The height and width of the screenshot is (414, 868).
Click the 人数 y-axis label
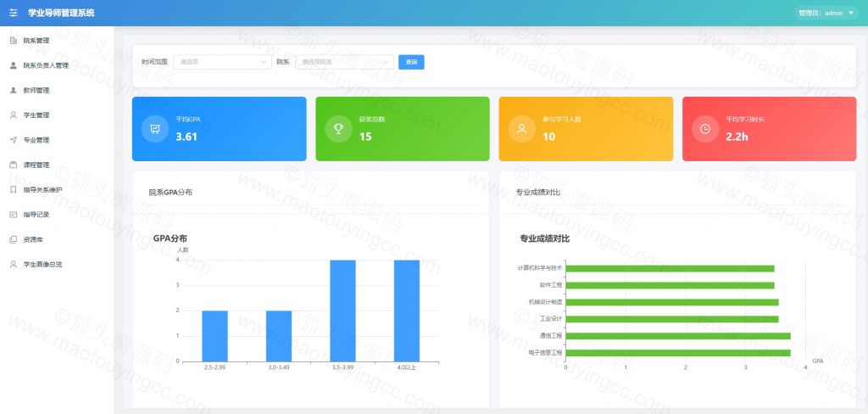183,250
